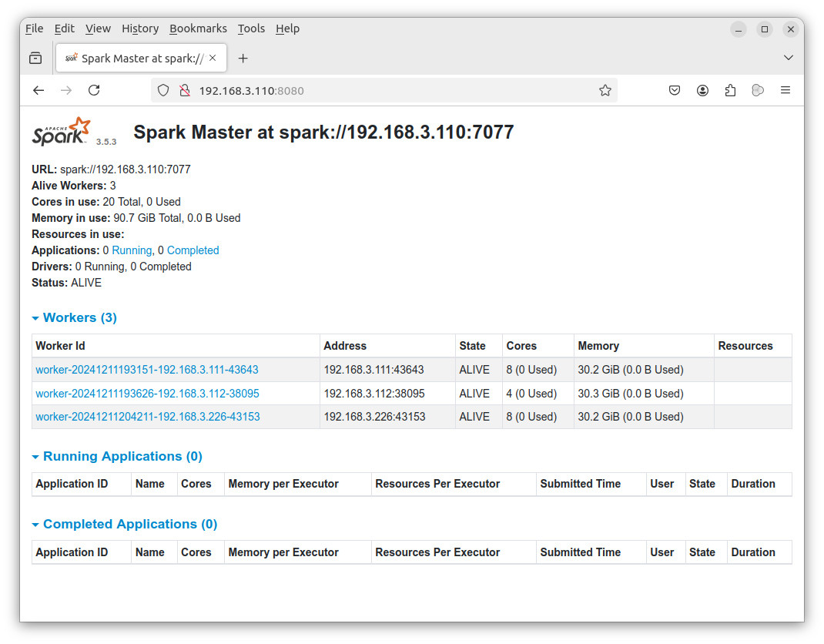The width and height of the screenshot is (824, 644).
Task: Open the View menu
Action: (98, 29)
